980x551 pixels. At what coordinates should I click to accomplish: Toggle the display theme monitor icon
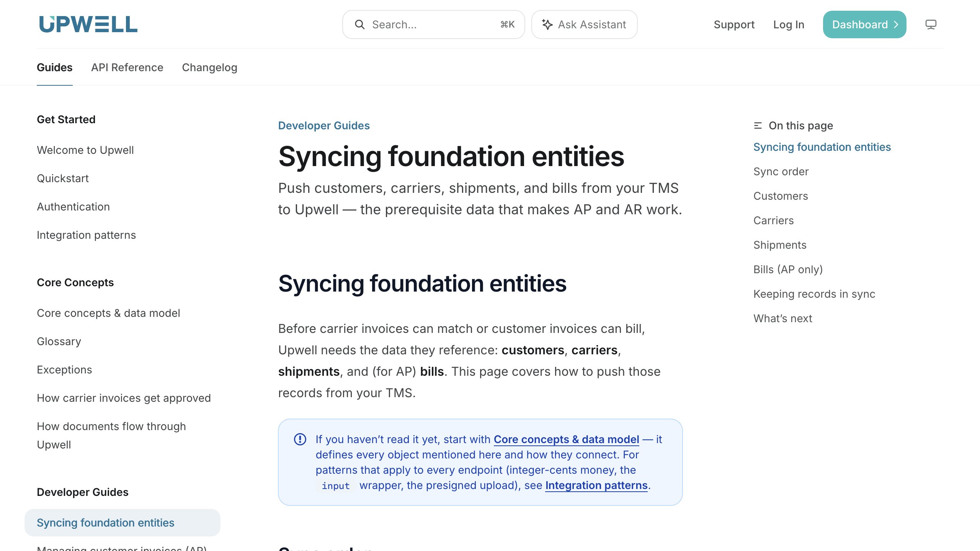[931, 24]
